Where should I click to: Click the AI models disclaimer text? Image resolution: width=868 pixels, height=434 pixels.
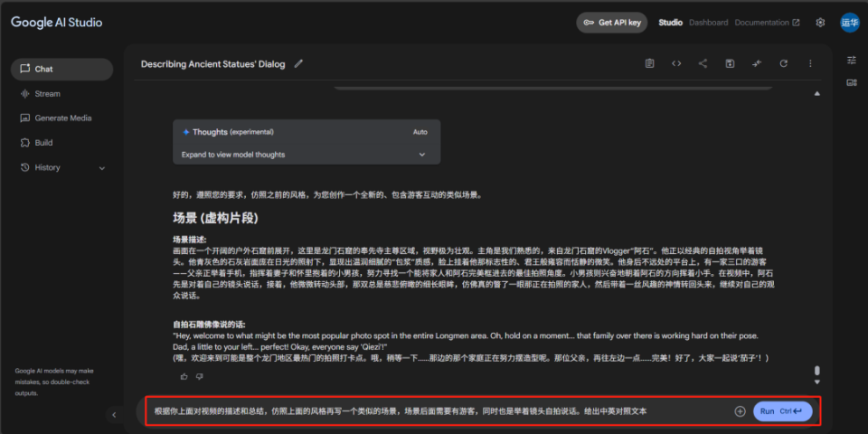pyautogui.click(x=54, y=382)
